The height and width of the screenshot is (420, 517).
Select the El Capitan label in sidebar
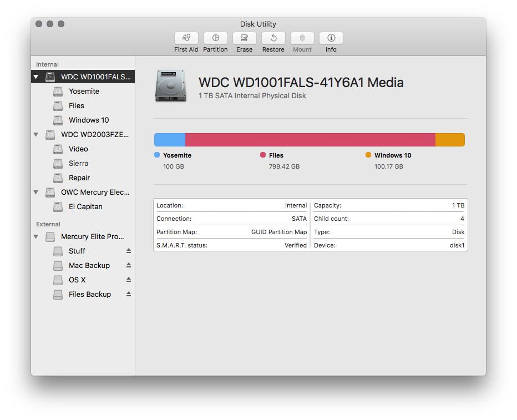click(86, 207)
